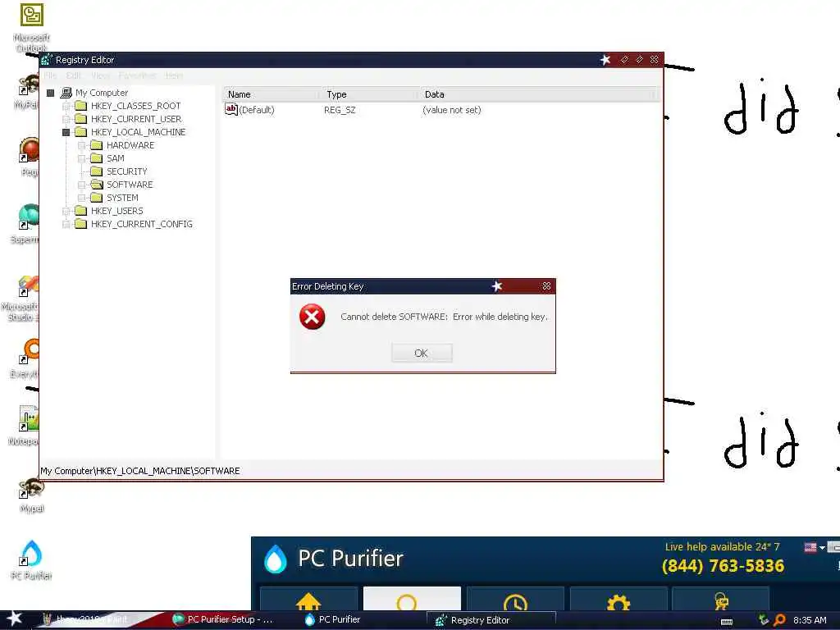Image resolution: width=840 pixels, height=630 pixels.
Task: Click the orange magnifier tray icon
Action: [780, 620]
